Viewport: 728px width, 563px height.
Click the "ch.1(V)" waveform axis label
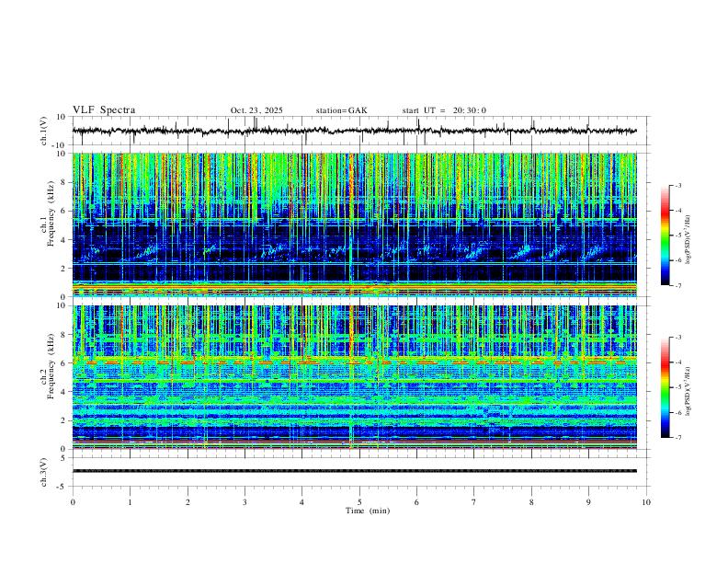pos(44,131)
